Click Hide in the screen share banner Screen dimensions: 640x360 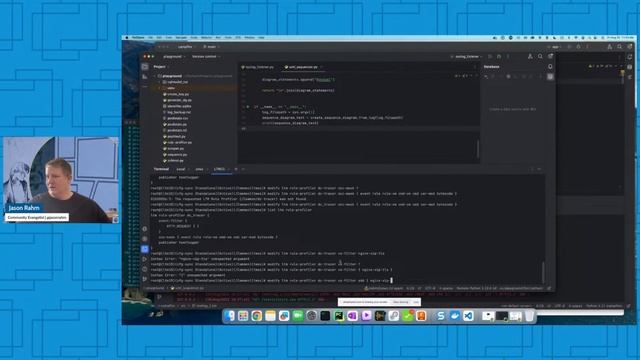pos(416,302)
